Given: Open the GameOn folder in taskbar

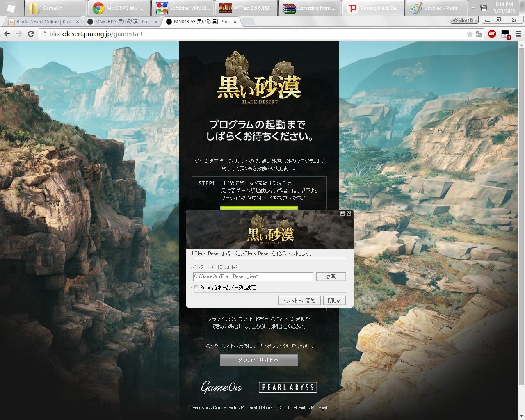Looking at the screenshot, I should coord(55,8).
